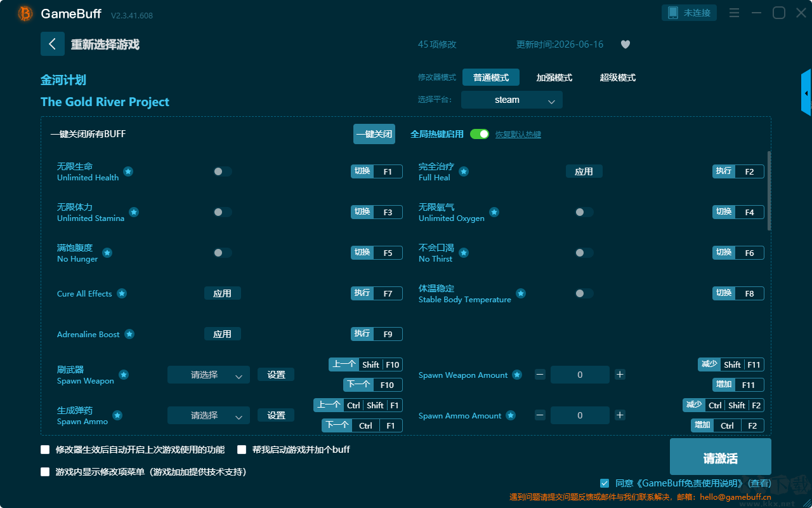This screenshot has height=508, width=812.
Task: Apply Adrenaline Boost with 应用 button
Action: (x=223, y=334)
